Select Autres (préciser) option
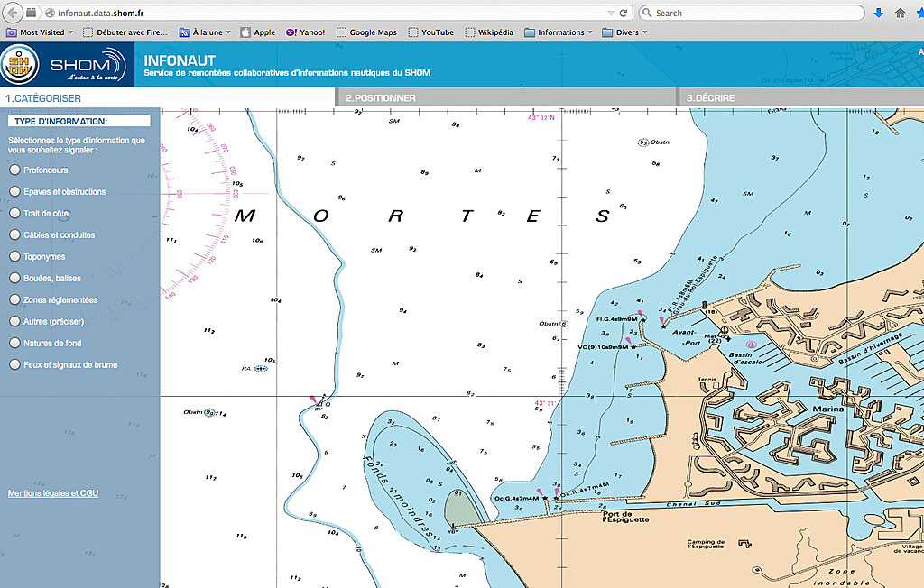924x588 pixels. coord(14,321)
